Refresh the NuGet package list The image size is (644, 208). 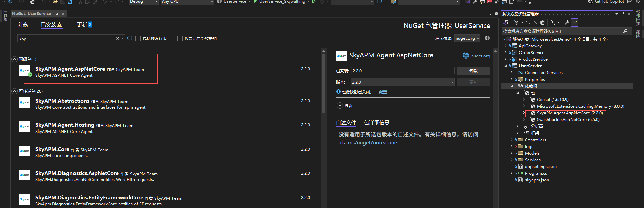click(130, 38)
